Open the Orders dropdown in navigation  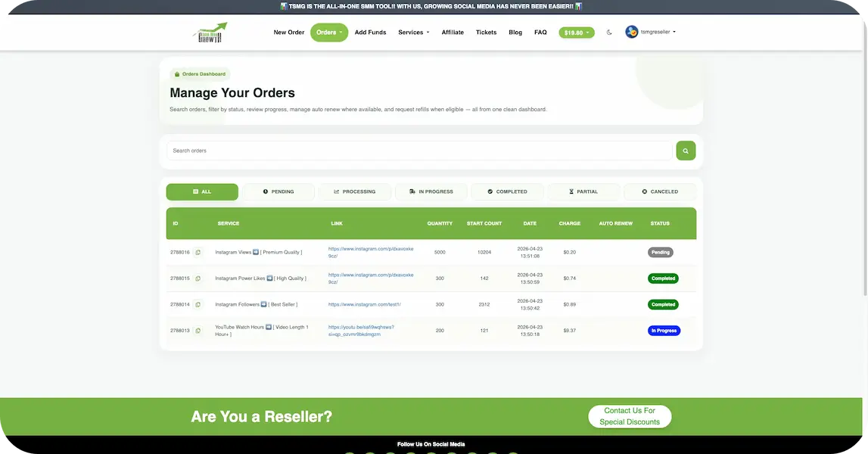click(329, 32)
